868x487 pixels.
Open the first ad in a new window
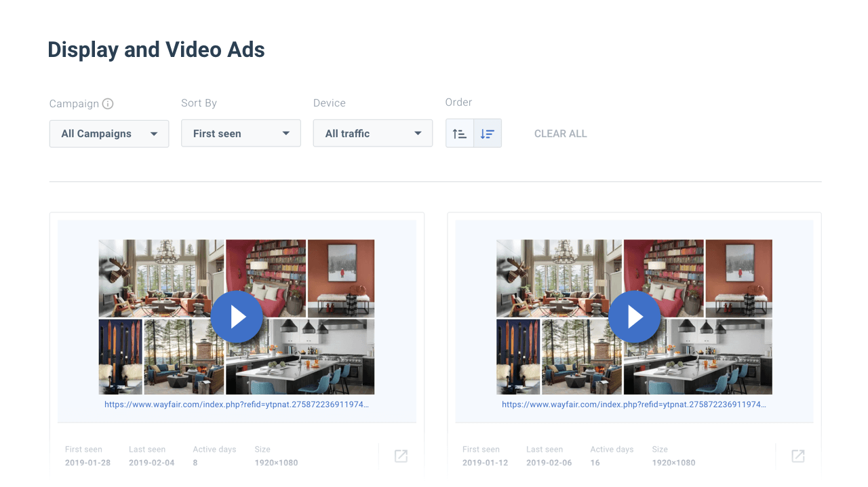401,456
